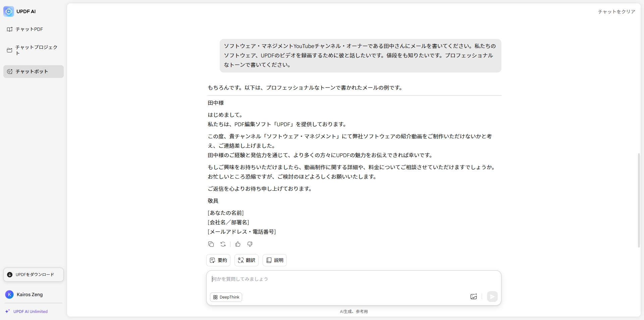
Task: Click the はじめまして。 line
Action: pos(226,115)
